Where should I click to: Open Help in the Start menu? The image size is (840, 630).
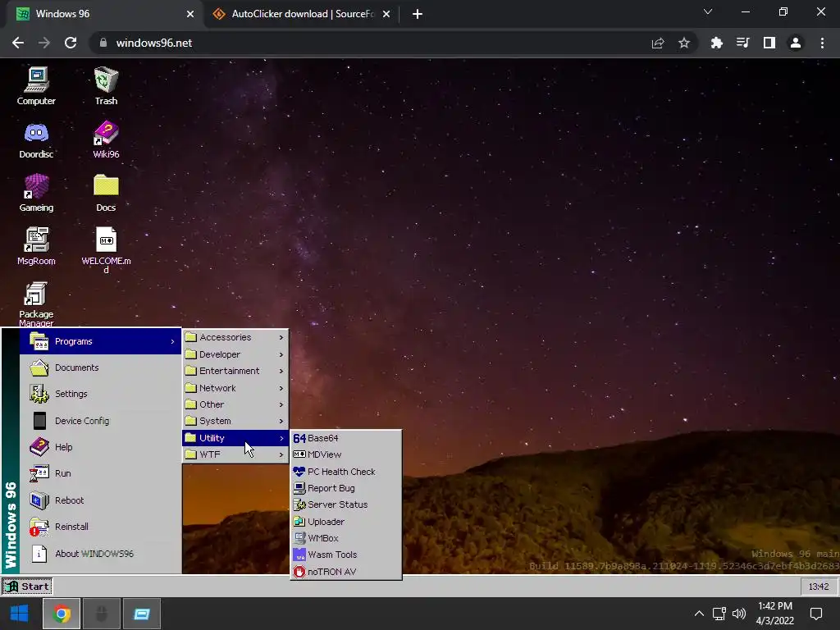pyautogui.click(x=100, y=447)
